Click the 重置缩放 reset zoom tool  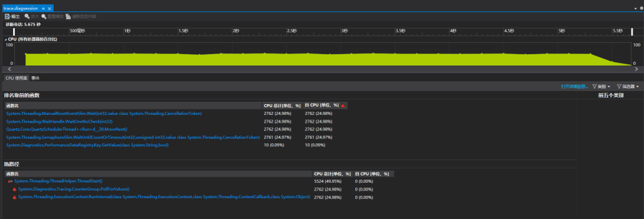coord(52,17)
